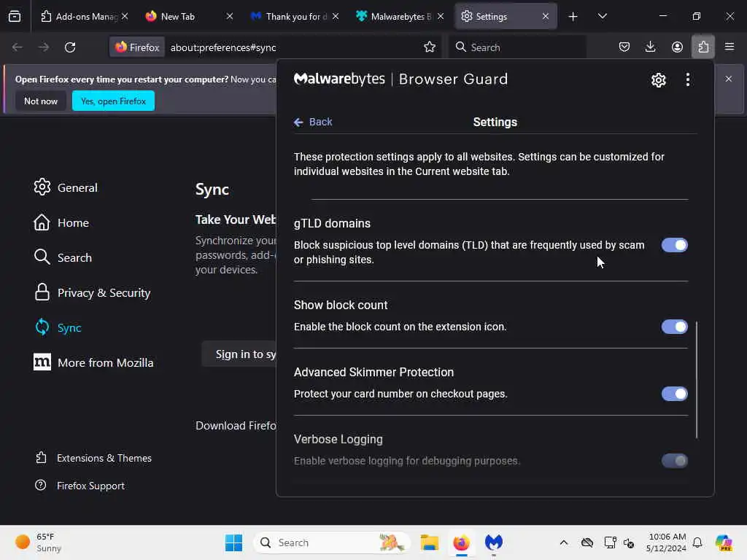Click the address bar URL about:preferences#sync

(223, 47)
